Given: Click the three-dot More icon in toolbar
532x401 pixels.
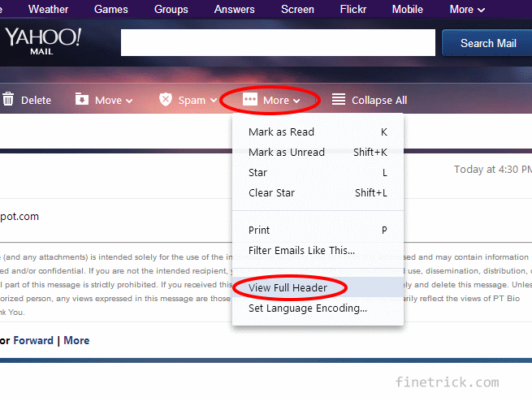Looking at the screenshot, I should click(x=250, y=99).
